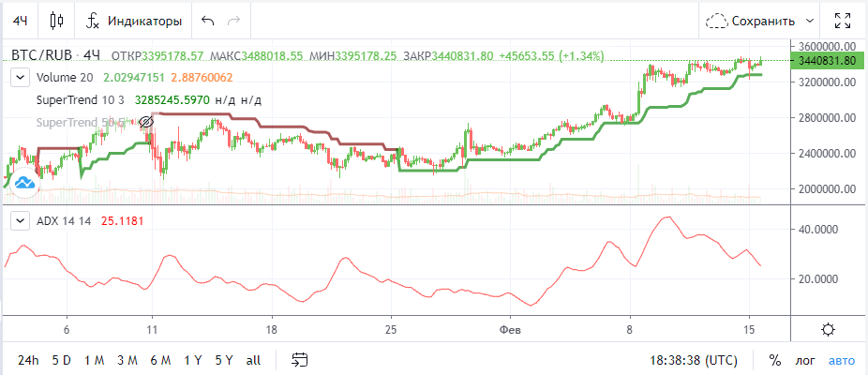Click the Фев date on time axis
The height and width of the screenshot is (375, 868).
click(510, 330)
